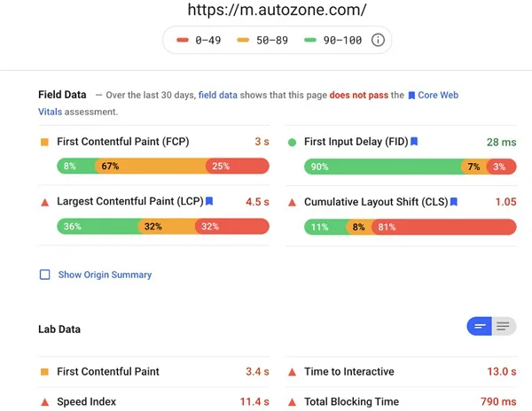Screen dimensions: 532x411
Task: Click the m.autozone.com URL heading
Action: (x=278, y=11)
